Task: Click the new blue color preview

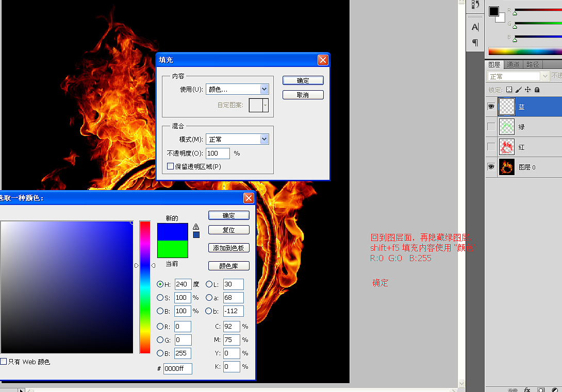Action: (172, 232)
